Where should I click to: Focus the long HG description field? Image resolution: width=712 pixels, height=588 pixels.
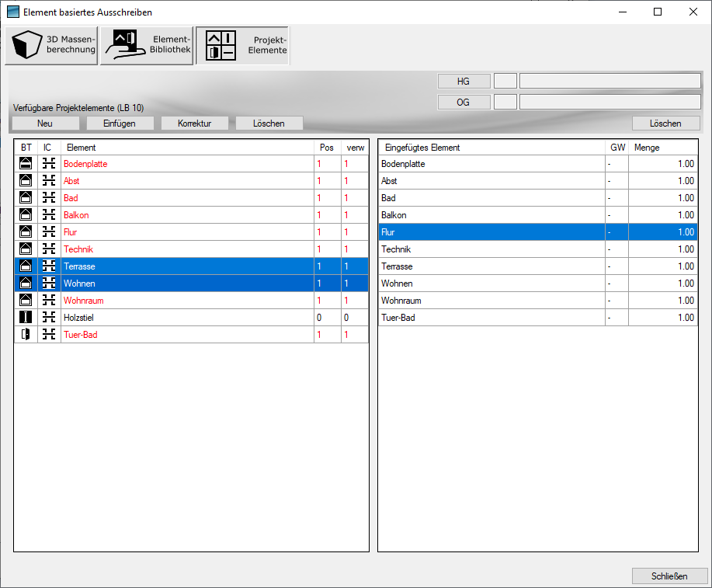pyautogui.click(x=610, y=82)
